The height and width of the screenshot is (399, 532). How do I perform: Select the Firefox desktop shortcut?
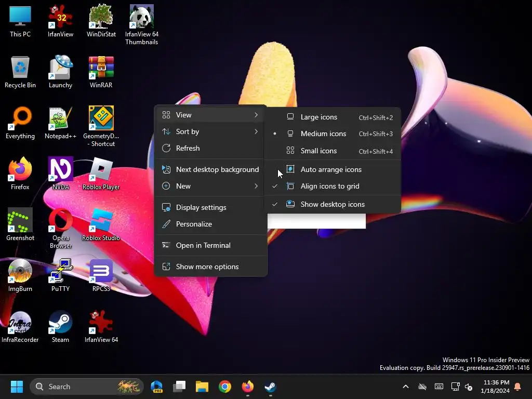point(20,174)
